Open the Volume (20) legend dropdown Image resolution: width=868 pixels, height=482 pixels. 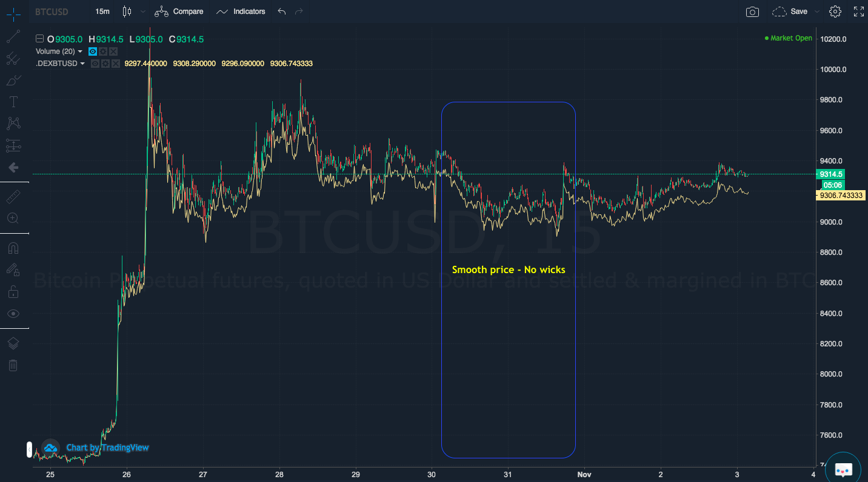pyautogui.click(x=81, y=51)
